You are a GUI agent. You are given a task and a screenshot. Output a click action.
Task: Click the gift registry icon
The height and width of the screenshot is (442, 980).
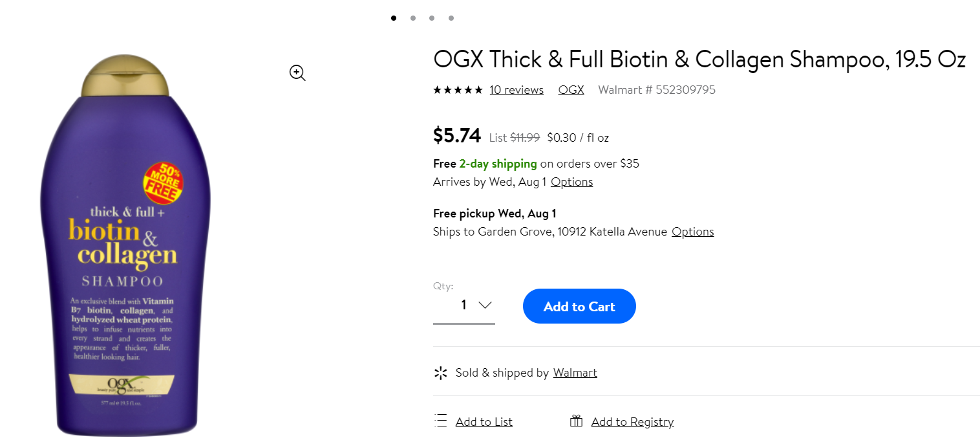point(576,421)
